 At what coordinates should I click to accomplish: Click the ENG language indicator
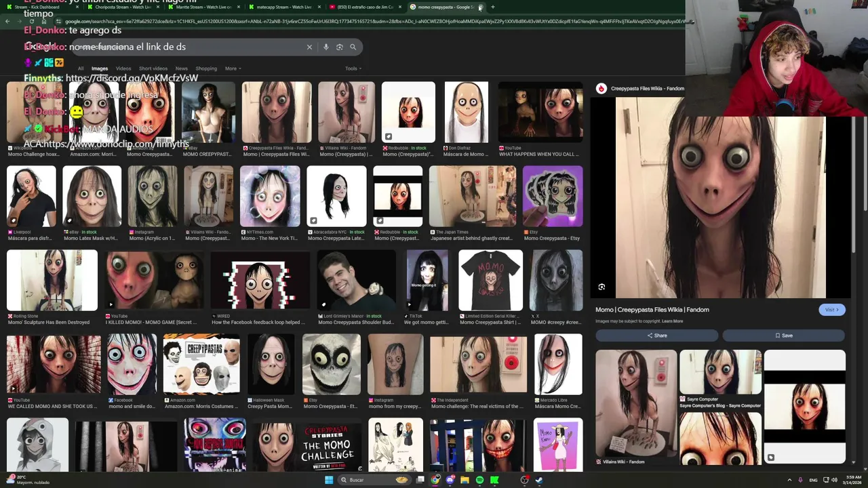coord(813,480)
